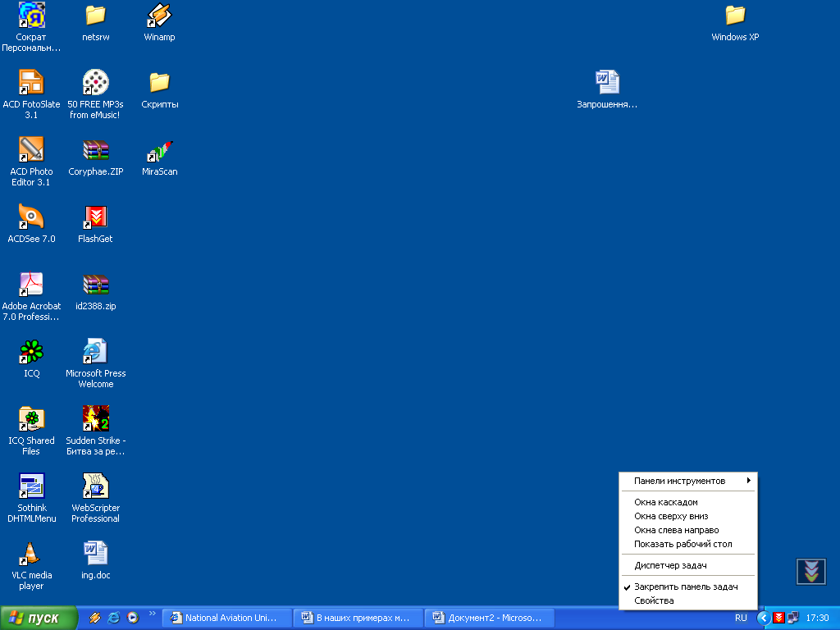840x630 pixels.
Task: Open the RU language indicator
Action: coord(741,618)
